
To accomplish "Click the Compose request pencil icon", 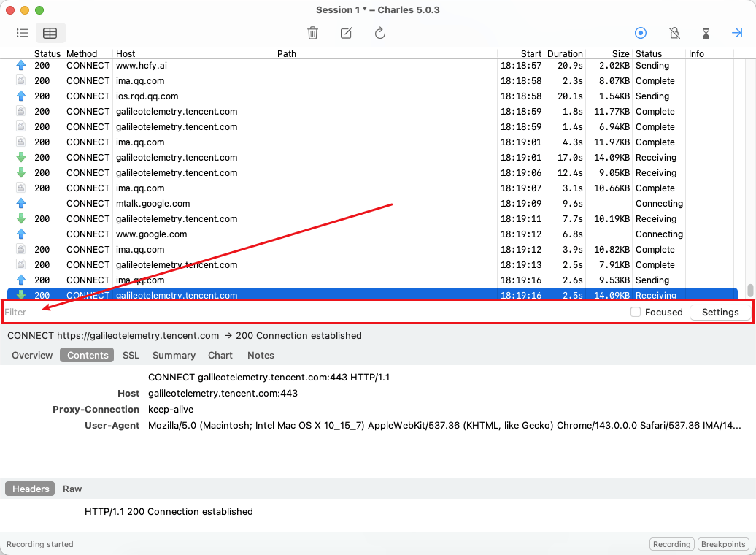I will (346, 33).
